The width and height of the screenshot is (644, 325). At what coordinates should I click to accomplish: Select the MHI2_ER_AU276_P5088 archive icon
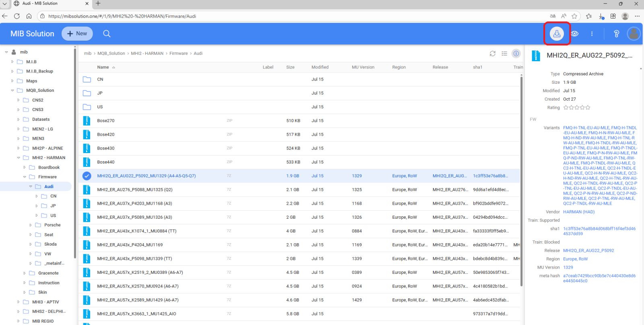pyautogui.click(x=87, y=190)
